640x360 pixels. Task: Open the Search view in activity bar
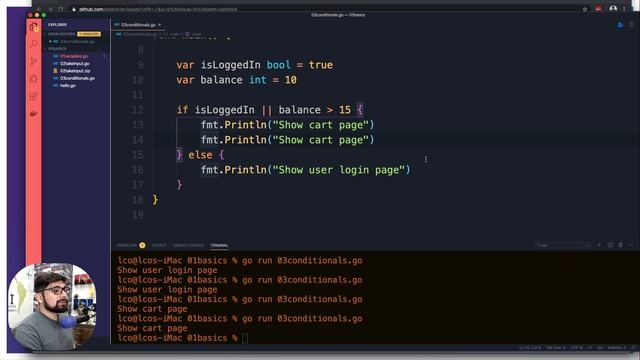[x=34, y=44]
